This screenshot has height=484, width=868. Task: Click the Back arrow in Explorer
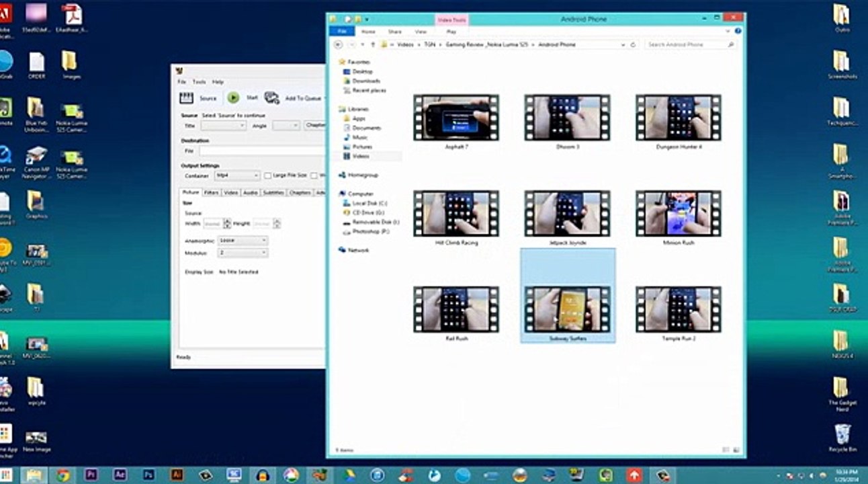(x=339, y=44)
